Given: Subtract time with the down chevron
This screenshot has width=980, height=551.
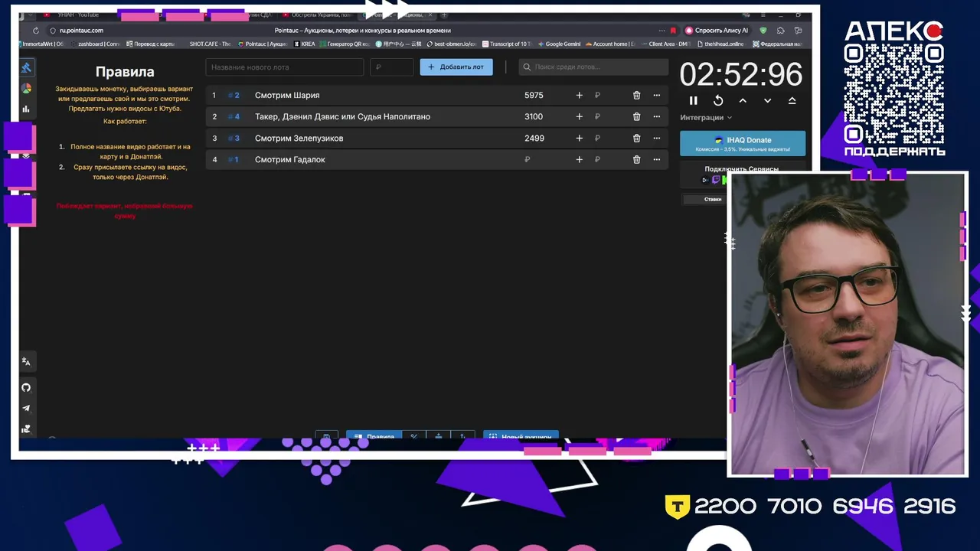Looking at the screenshot, I should (x=767, y=100).
